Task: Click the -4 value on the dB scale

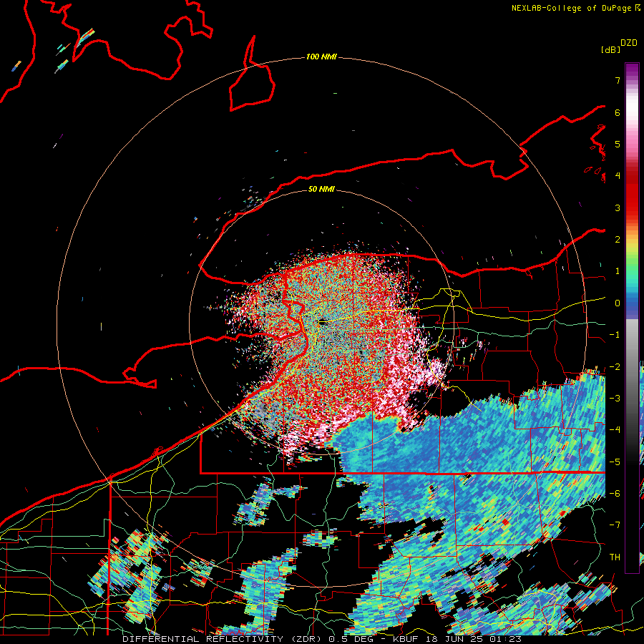Action: click(x=615, y=430)
